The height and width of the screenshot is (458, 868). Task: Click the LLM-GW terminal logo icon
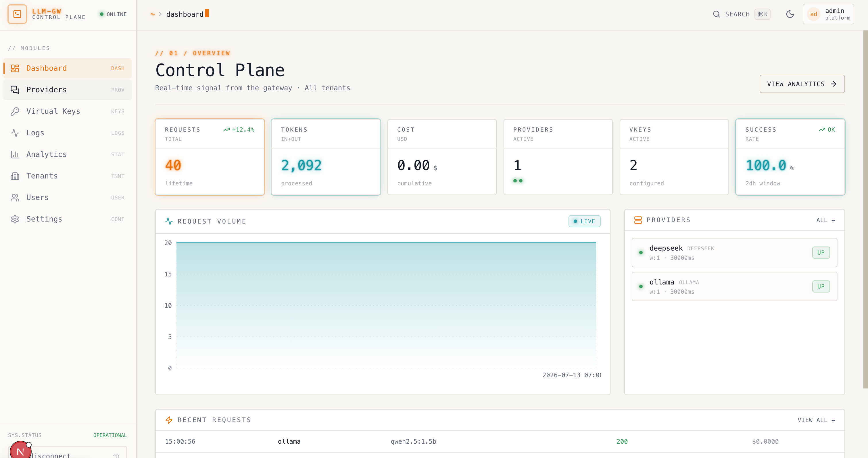point(17,14)
